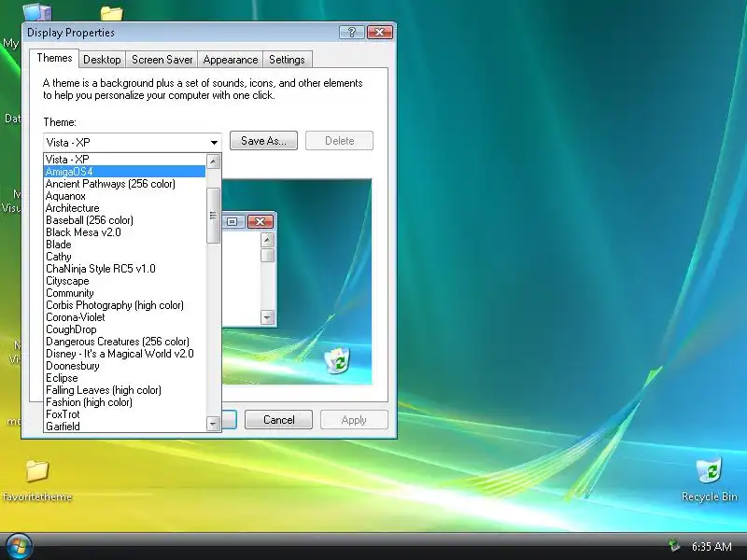Open the favoritetheme folder on desktop
Image resolution: width=747 pixels, height=560 pixels.
[x=37, y=480]
